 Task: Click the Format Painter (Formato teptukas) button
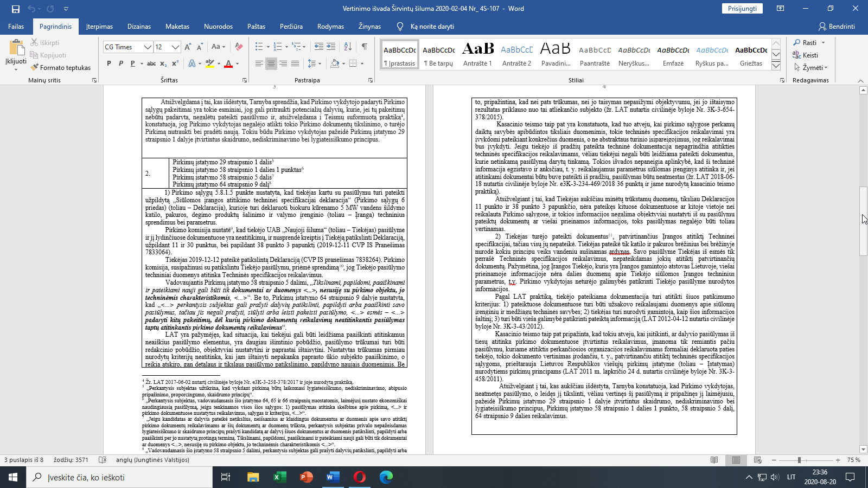click(61, 68)
